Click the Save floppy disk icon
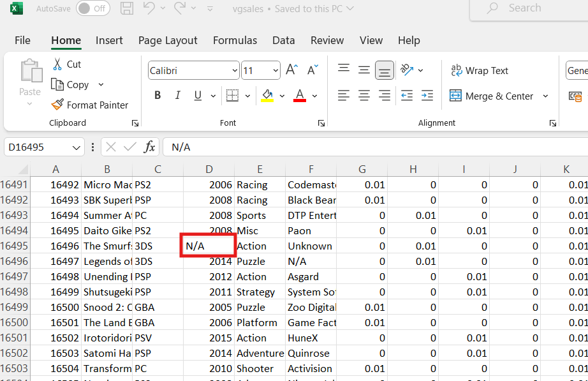 pyautogui.click(x=127, y=9)
